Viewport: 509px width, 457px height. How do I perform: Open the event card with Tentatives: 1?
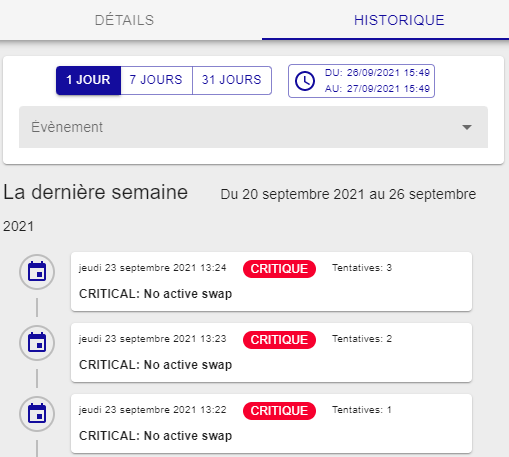pyautogui.click(x=271, y=424)
